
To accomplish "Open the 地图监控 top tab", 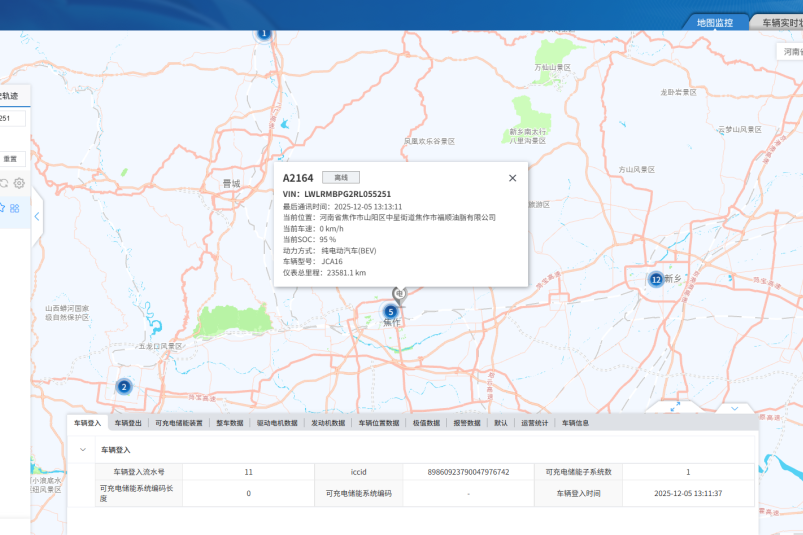I will 715,23.
